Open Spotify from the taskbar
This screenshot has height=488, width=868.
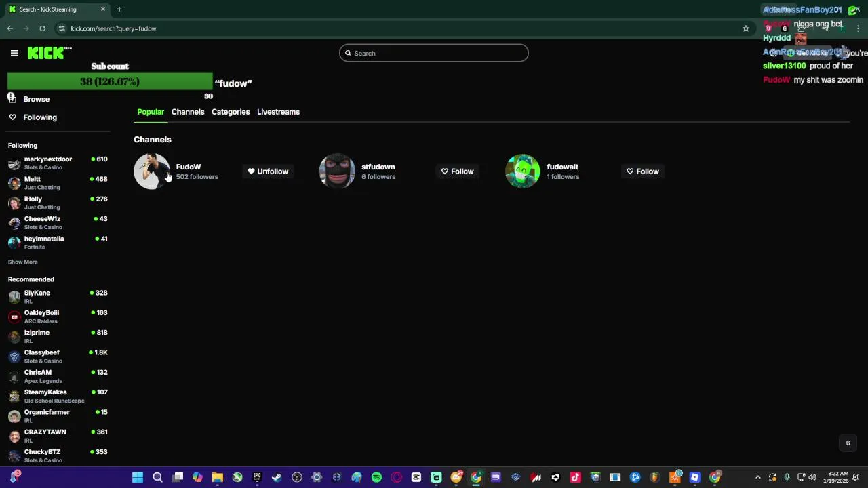(376, 477)
